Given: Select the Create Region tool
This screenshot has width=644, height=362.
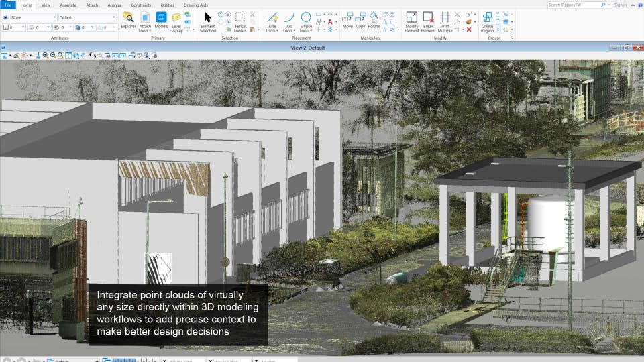Looking at the screenshot, I should point(487,22).
